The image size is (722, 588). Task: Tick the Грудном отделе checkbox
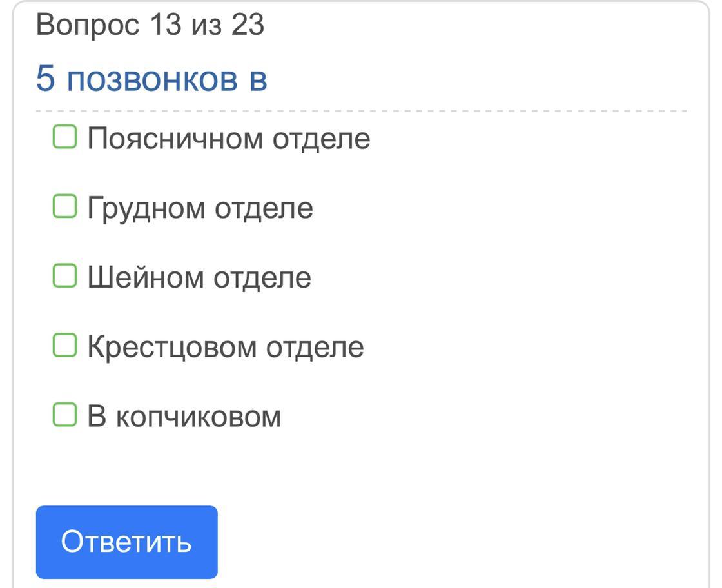pos(64,206)
